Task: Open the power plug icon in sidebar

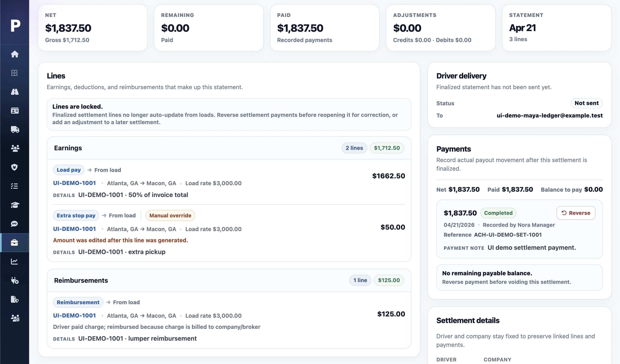Action: click(15, 280)
